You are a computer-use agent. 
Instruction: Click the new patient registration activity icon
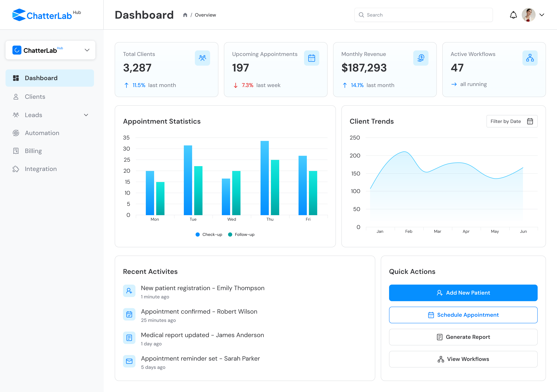(x=129, y=291)
